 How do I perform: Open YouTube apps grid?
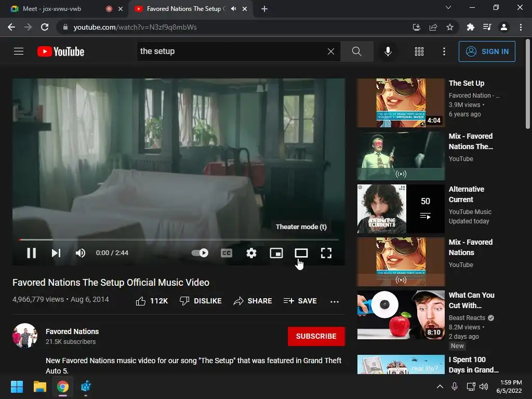point(419,51)
